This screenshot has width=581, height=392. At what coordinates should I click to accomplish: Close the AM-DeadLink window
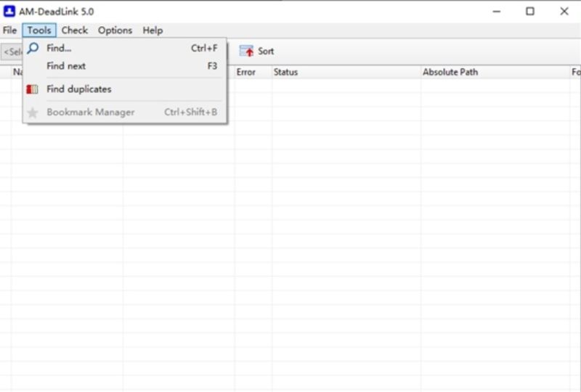[x=564, y=12]
